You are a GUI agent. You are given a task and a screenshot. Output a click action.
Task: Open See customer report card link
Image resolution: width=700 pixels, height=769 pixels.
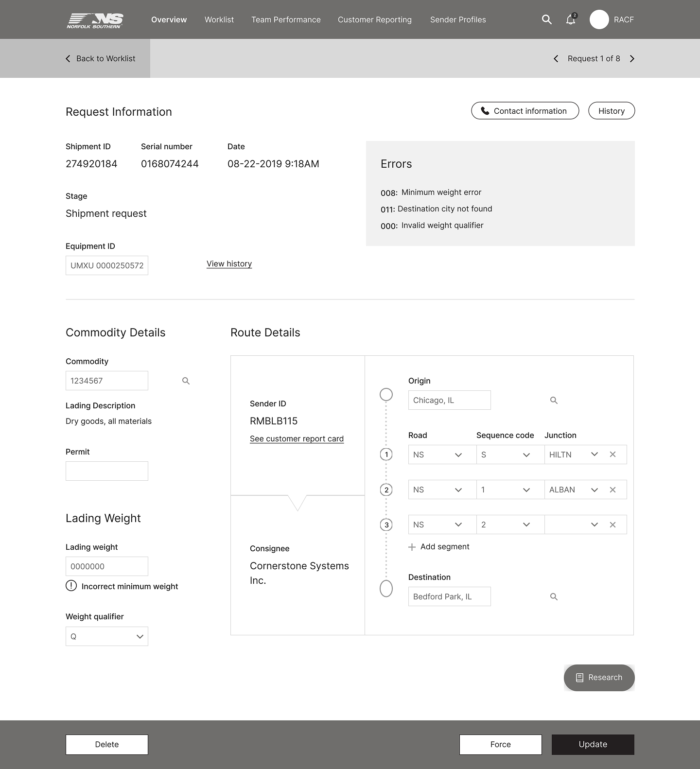tap(297, 438)
